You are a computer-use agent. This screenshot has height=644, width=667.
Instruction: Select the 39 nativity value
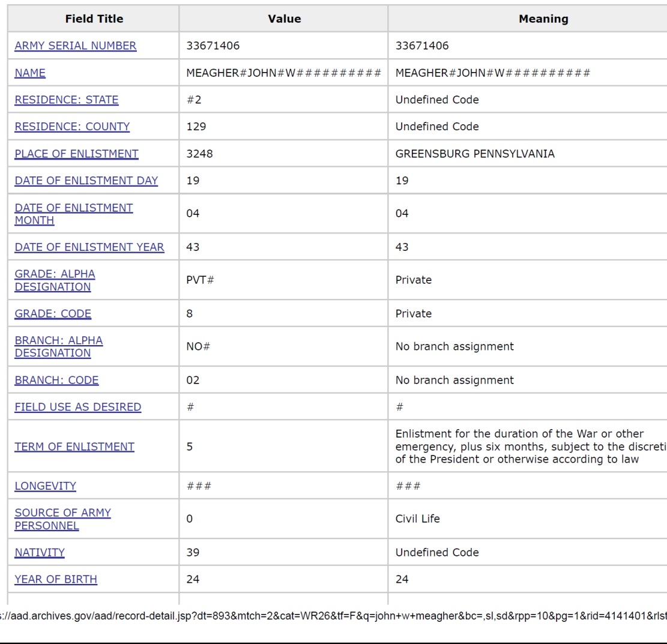(193, 552)
